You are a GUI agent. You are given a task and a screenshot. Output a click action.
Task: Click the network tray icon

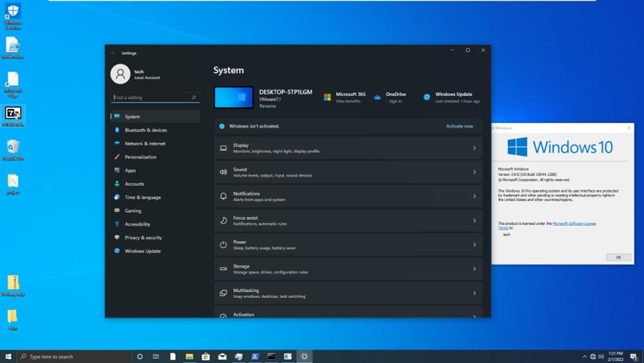pos(593,357)
